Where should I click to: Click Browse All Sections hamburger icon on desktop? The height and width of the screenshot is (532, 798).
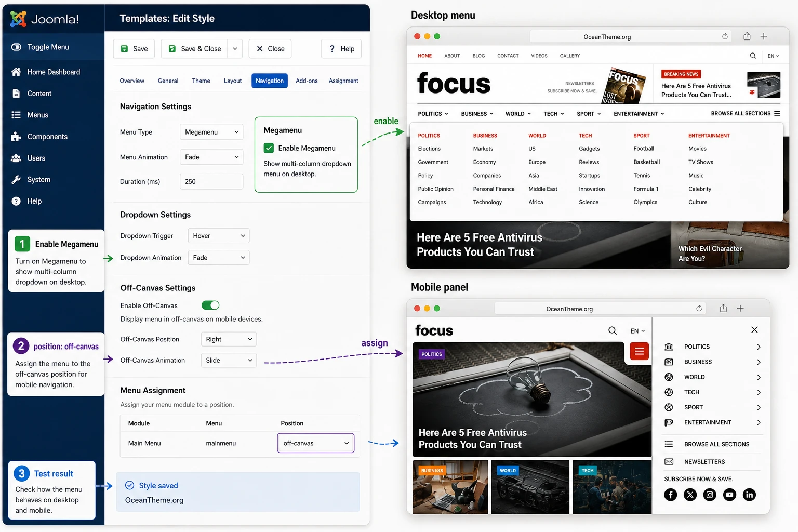(777, 113)
